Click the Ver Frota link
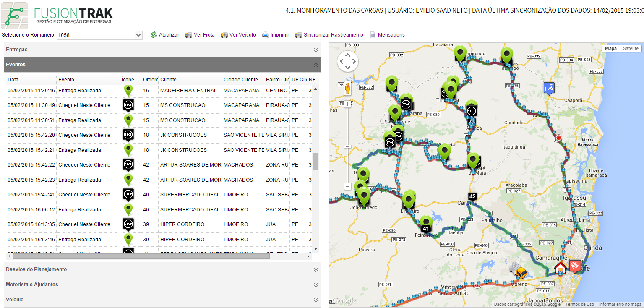644x308 pixels. pos(204,35)
